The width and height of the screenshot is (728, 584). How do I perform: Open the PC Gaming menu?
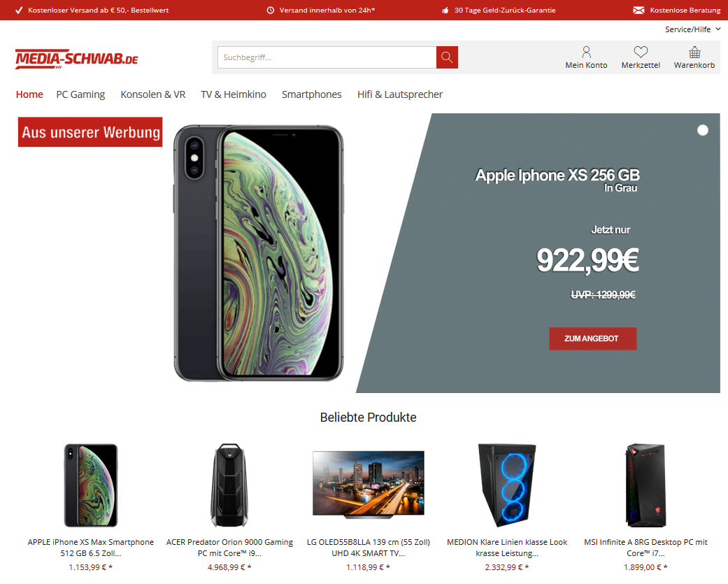pyautogui.click(x=81, y=94)
